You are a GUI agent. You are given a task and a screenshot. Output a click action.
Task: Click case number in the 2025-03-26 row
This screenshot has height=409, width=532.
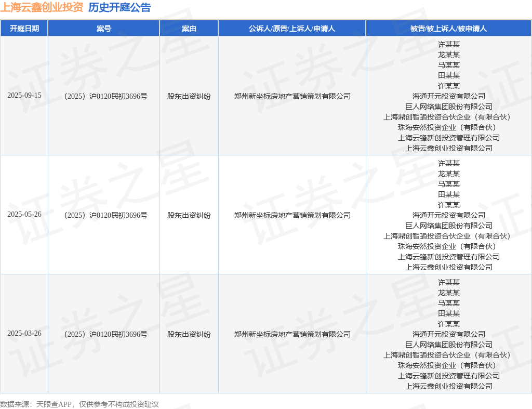point(105,335)
